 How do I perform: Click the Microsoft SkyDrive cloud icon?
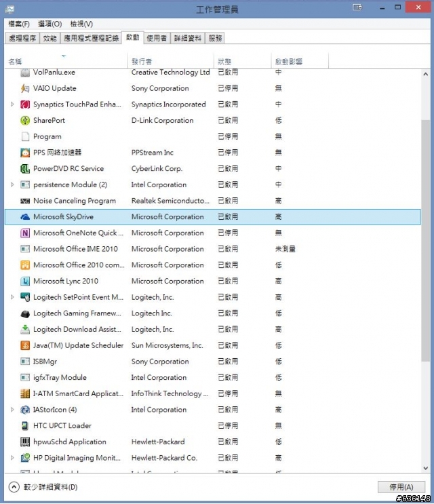point(25,217)
